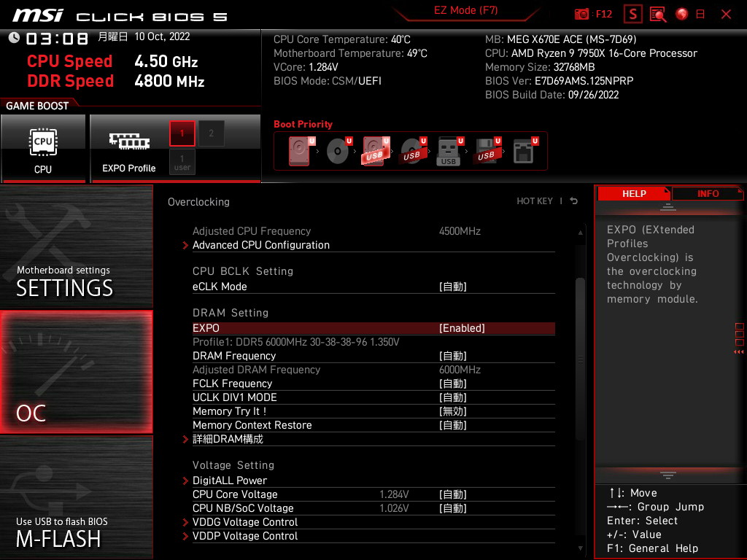Click the MSI logo

38,15
